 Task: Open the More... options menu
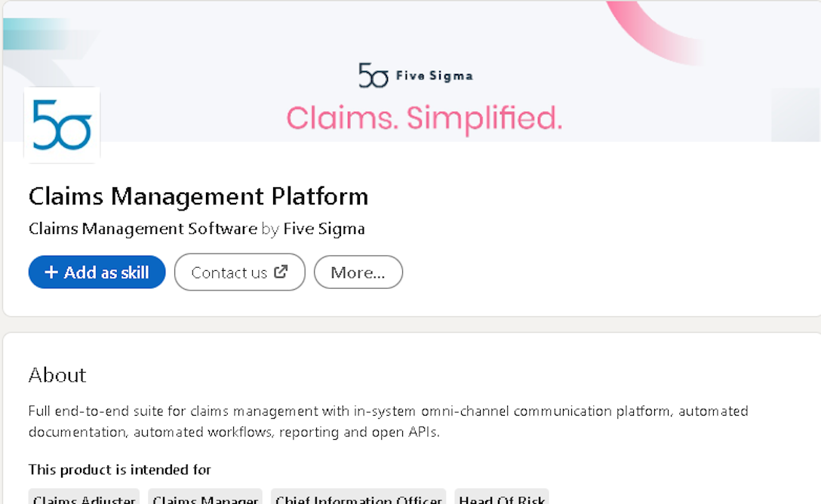(358, 272)
